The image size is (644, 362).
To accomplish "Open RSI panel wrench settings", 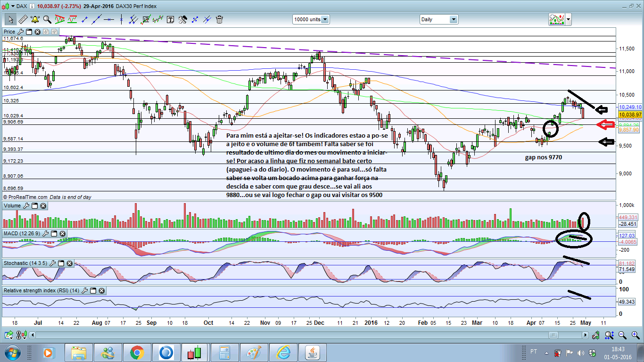I will (x=84, y=291).
